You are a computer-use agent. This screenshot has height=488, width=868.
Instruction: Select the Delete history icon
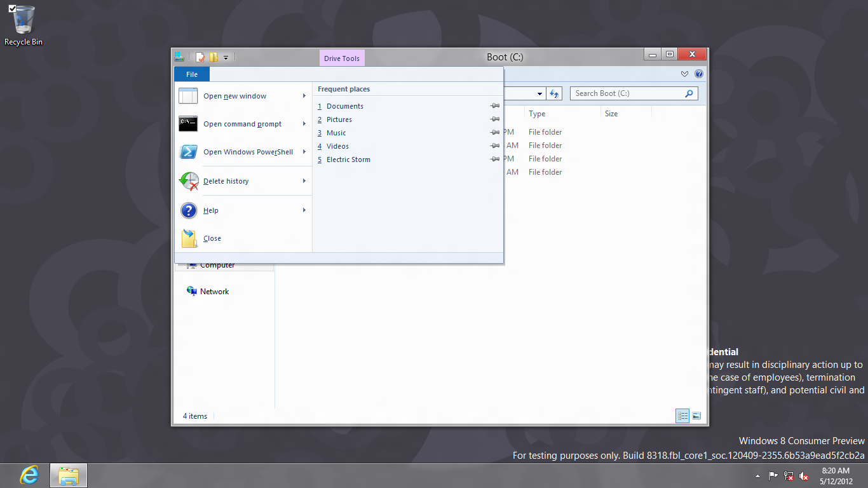(x=189, y=181)
